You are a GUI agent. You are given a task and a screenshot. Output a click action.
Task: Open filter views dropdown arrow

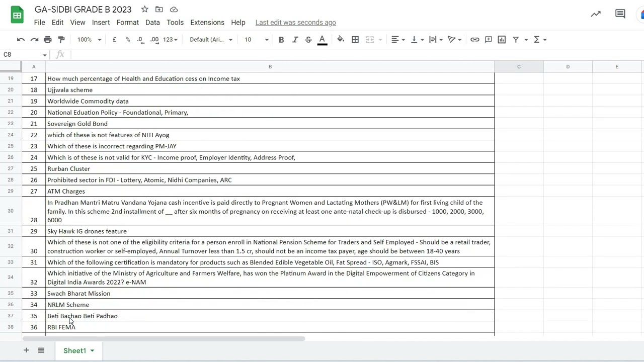pos(526,40)
